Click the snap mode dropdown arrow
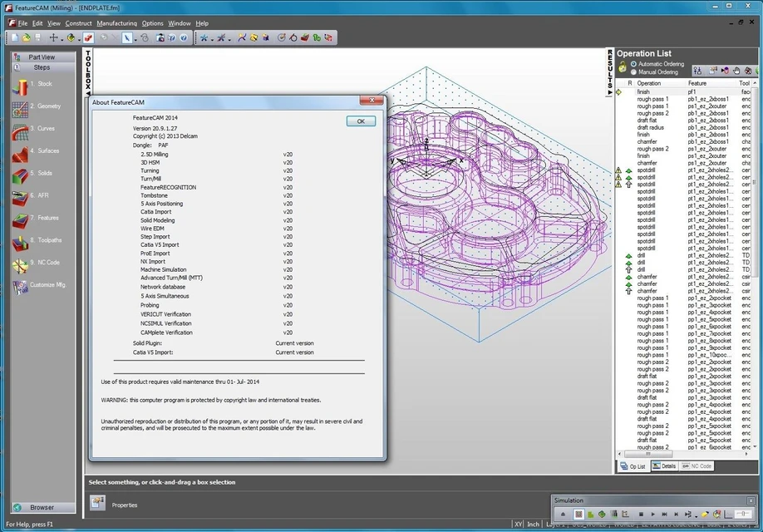This screenshot has width=763, height=532. pyautogui.click(x=62, y=39)
